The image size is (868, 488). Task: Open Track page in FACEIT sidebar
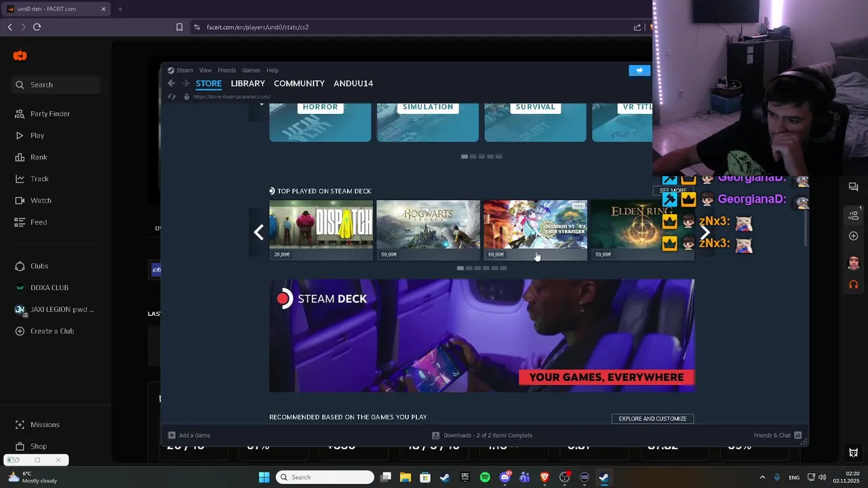(x=32, y=179)
